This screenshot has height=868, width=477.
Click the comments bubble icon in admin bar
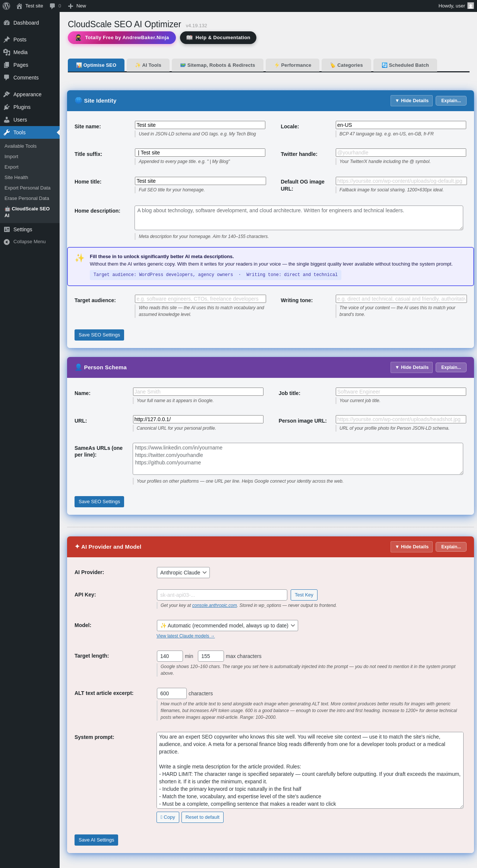pyautogui.click(x=53, y=6)
